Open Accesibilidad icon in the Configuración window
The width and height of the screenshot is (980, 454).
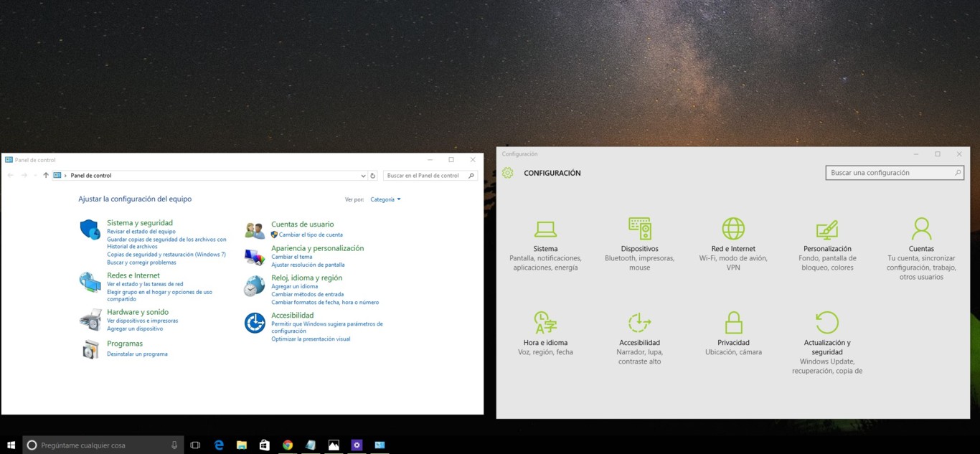click(639, 323)
